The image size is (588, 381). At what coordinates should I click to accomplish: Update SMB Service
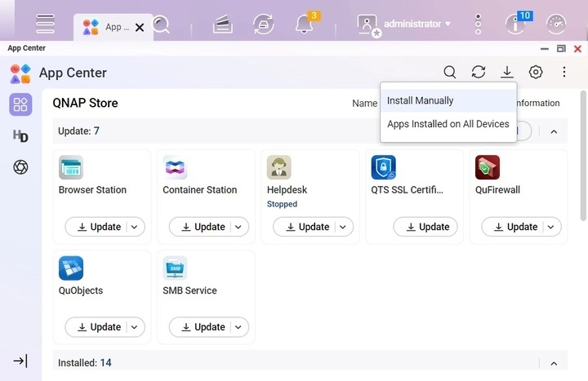[x=203, y=327]
